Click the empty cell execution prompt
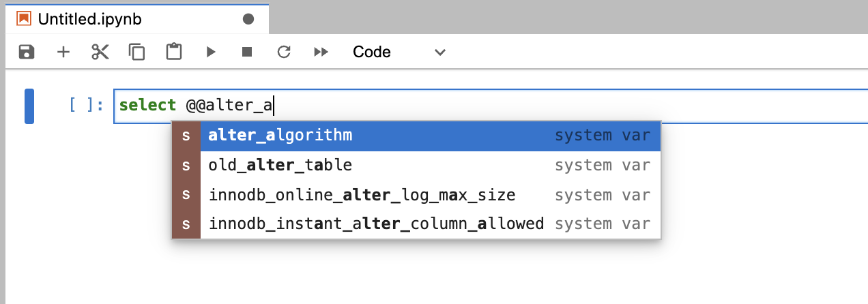Image resolution: width=868 pixels, height=304 pixels. tap(86, 106)
